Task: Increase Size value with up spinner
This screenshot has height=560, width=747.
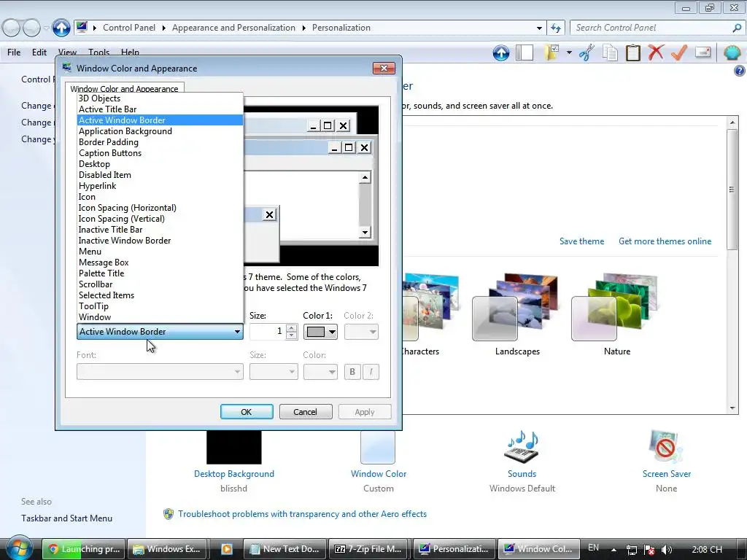Action: click(292, 327)
